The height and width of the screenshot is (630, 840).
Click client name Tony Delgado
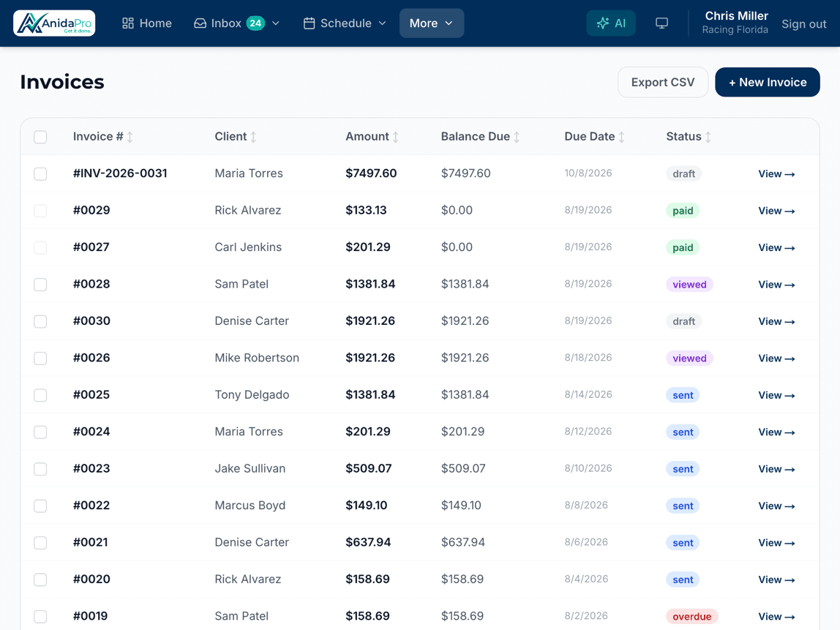(252, 395)
